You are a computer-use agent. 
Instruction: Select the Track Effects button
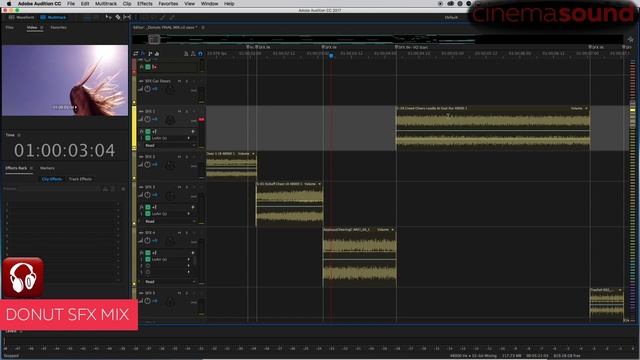pos(80,179)
